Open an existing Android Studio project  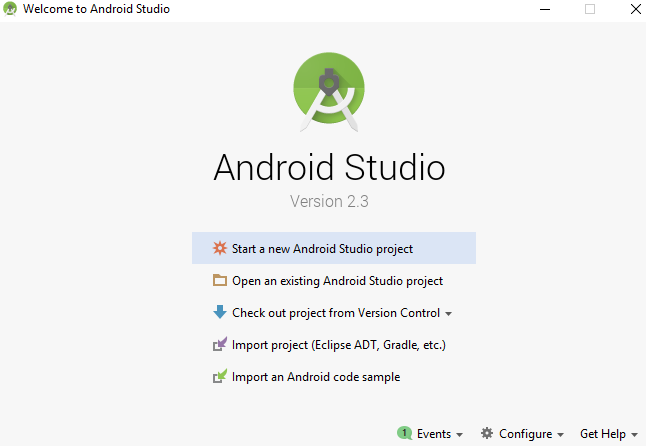click(334, 280)
